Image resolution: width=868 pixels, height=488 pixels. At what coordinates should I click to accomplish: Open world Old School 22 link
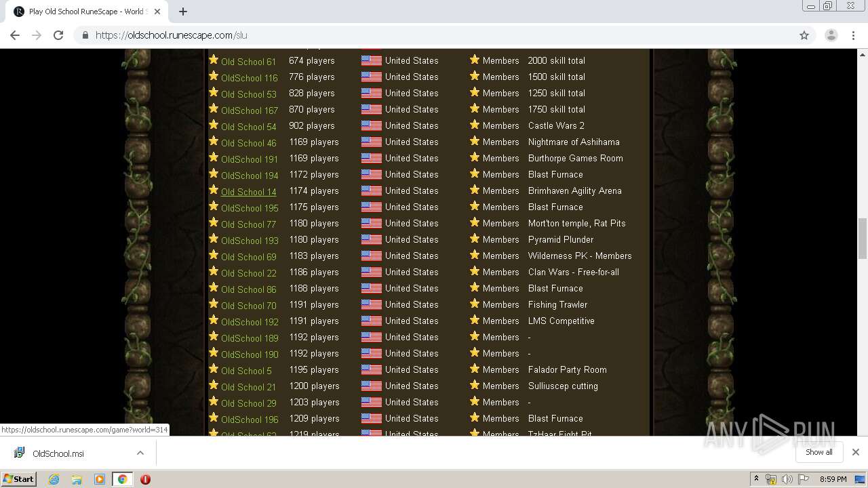click(x=248, y=273)
